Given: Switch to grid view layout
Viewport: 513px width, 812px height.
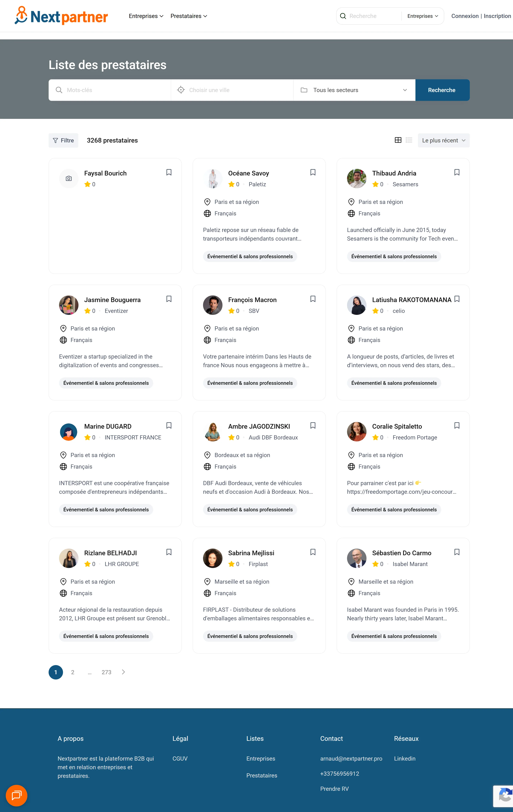Looking at the screenshot, I should (x=398, y=140).
